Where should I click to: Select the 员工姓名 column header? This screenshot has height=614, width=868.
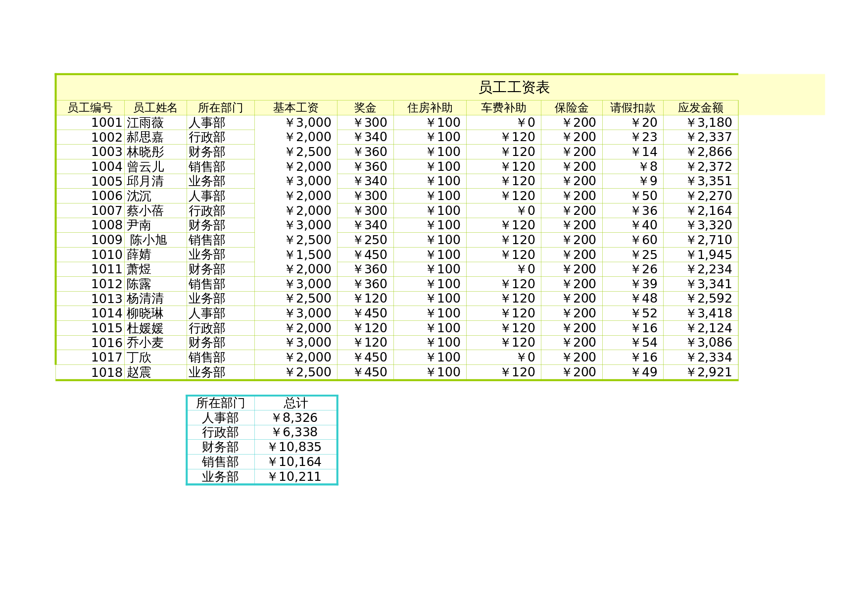(x=155, y=108)
